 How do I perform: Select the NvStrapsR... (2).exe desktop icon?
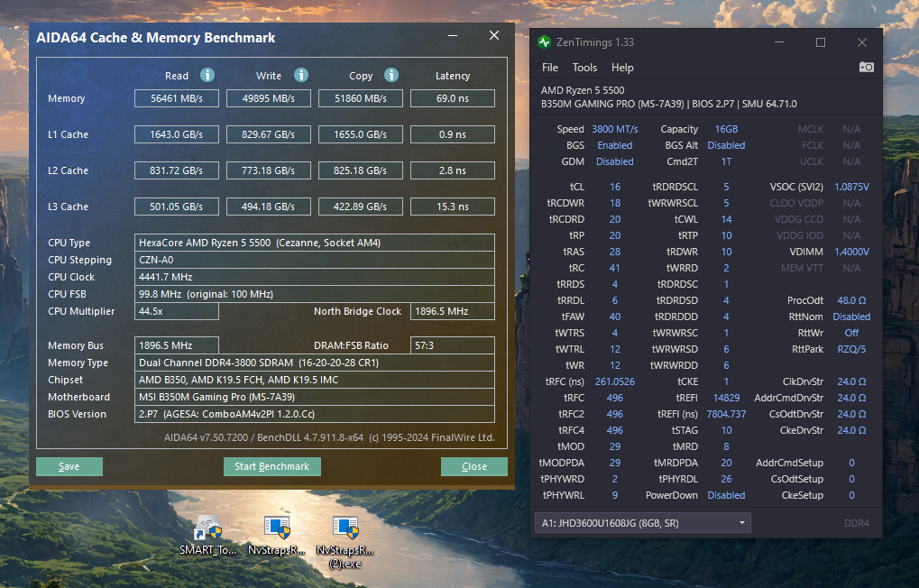tap(345, 543)
